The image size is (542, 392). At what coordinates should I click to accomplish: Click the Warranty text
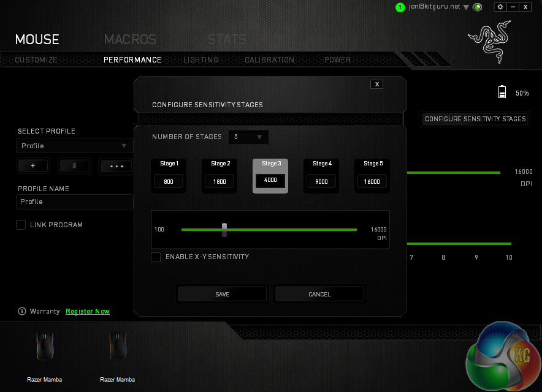45,311
